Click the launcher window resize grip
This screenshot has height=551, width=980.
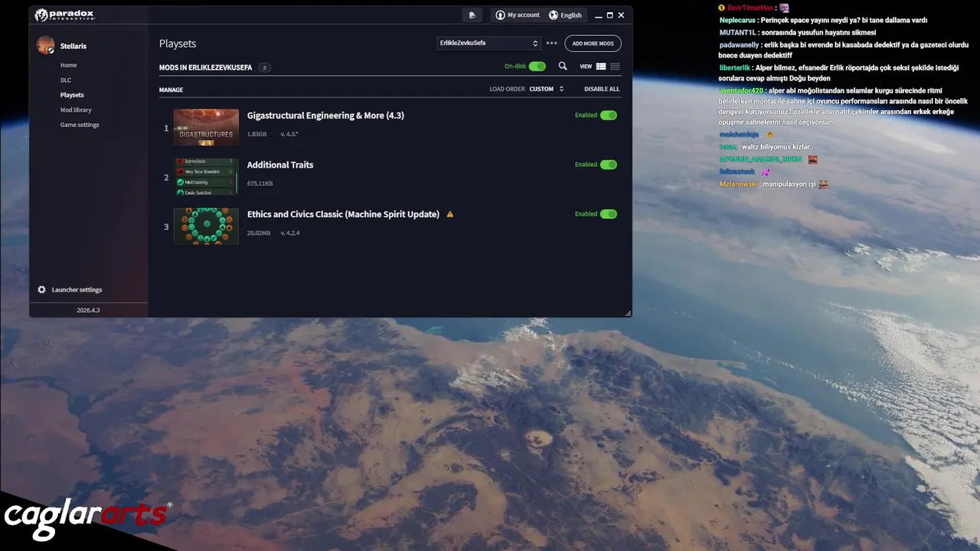coord(628,313)
